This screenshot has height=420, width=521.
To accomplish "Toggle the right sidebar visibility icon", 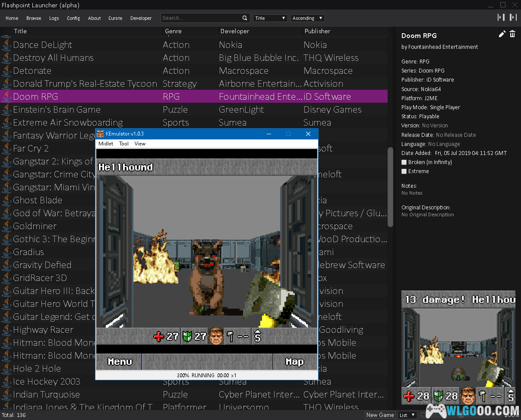I will 513,17.
